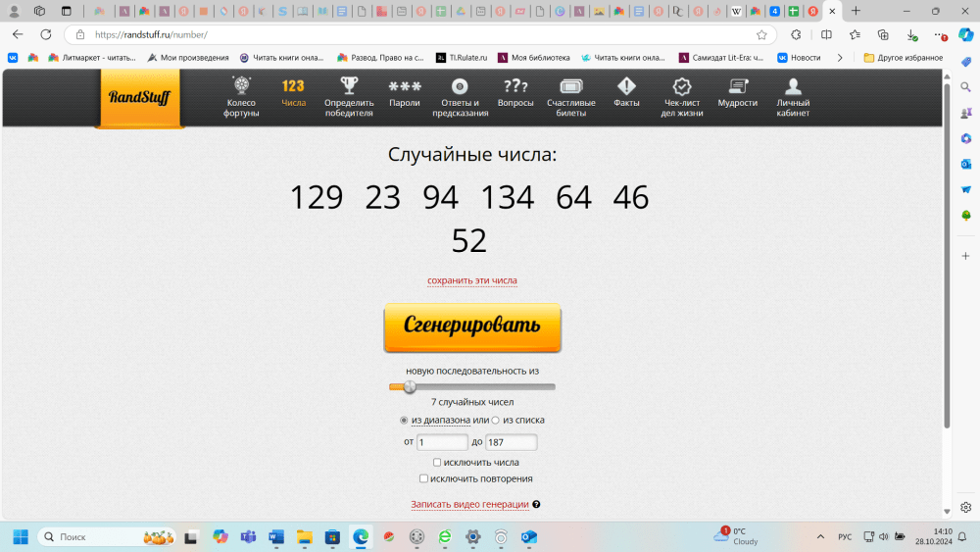
Task: Click the random numbers count slider handle
Action: click(410, 387)
